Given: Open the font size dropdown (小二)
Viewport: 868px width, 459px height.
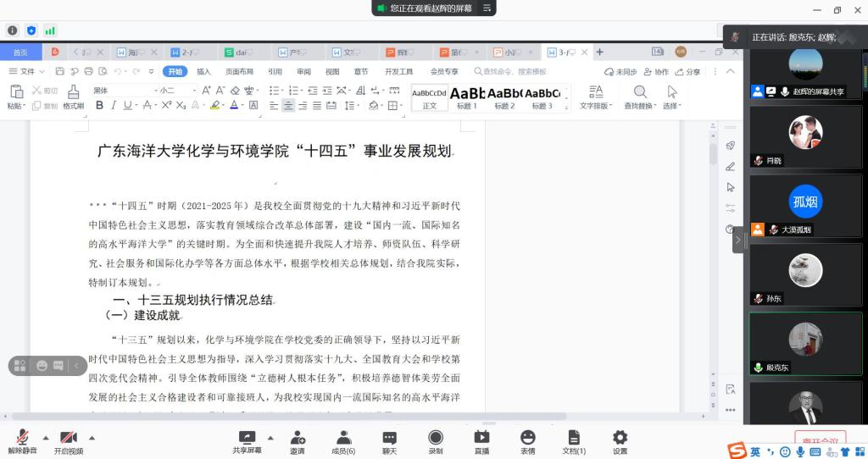Looking at the screenshot, I should [194, 91].
